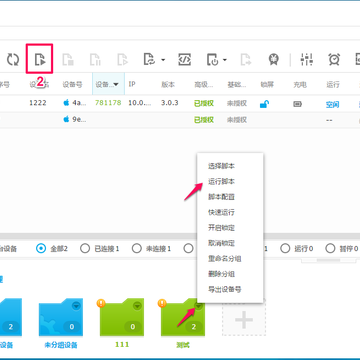Image resolution: width=360 pixels, height=360 pixels.
Task: Click the 锁屏 column header
Action: (267, 85)
